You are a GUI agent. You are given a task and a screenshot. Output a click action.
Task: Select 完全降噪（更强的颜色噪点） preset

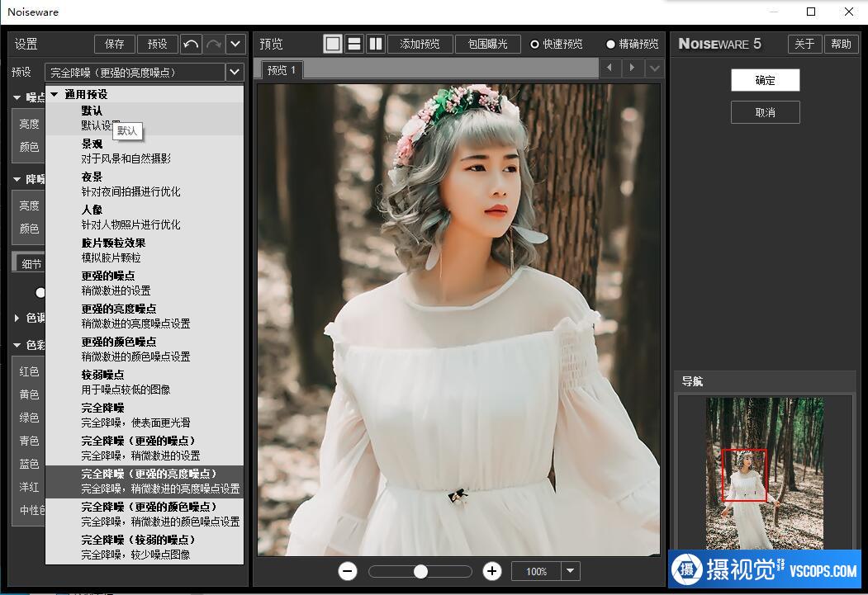(144, 515)
